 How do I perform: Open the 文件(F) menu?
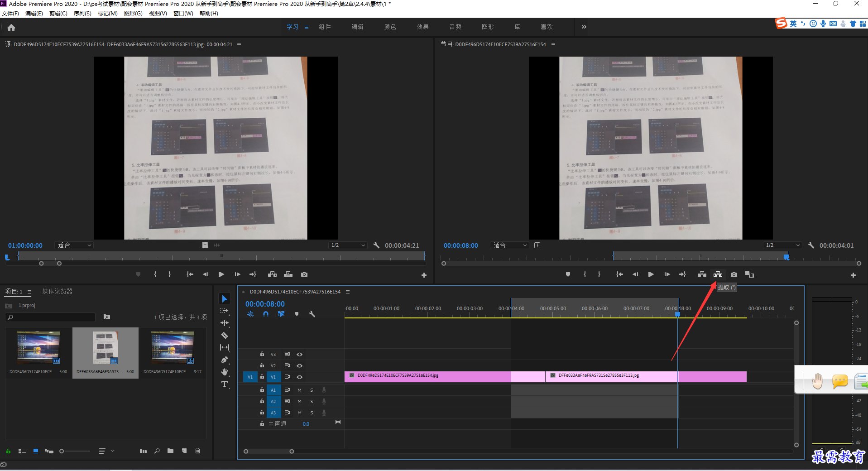pos(10,14)
